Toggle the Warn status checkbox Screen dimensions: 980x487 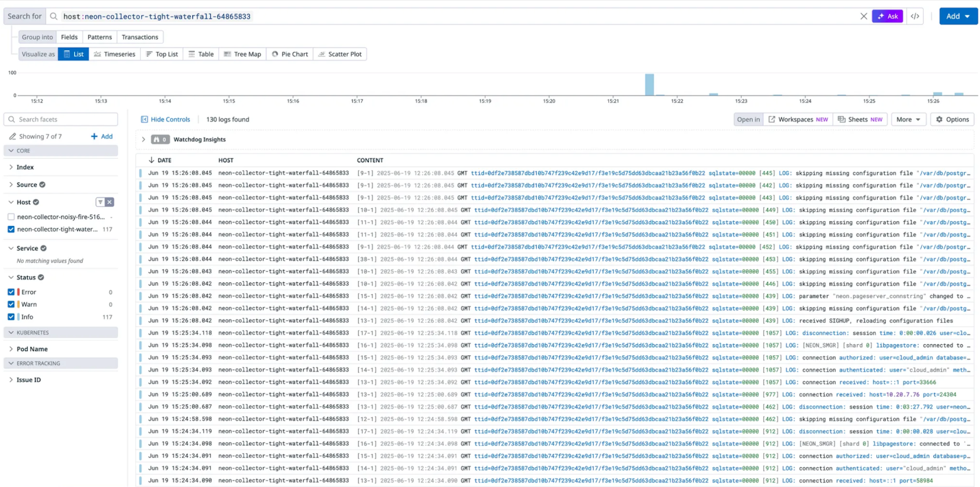[x=11, y=304]
